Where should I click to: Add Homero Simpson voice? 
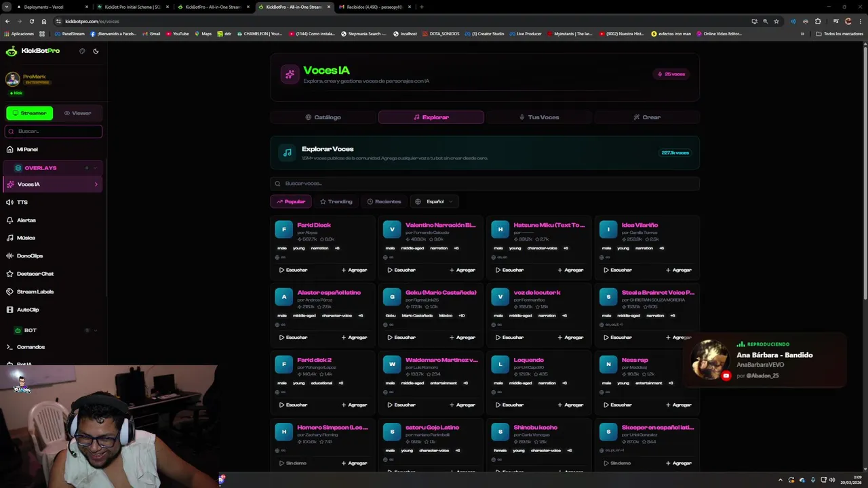354,463
